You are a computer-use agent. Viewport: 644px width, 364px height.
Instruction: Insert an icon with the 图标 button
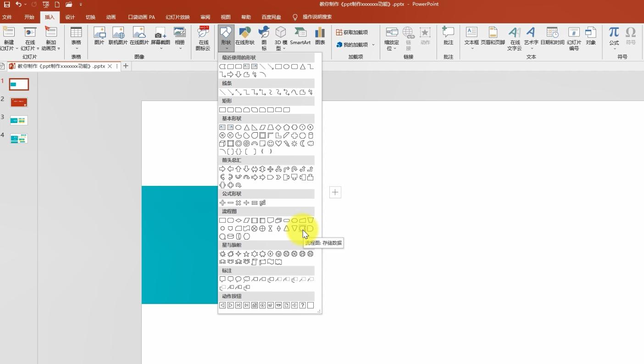coord(264,38)
